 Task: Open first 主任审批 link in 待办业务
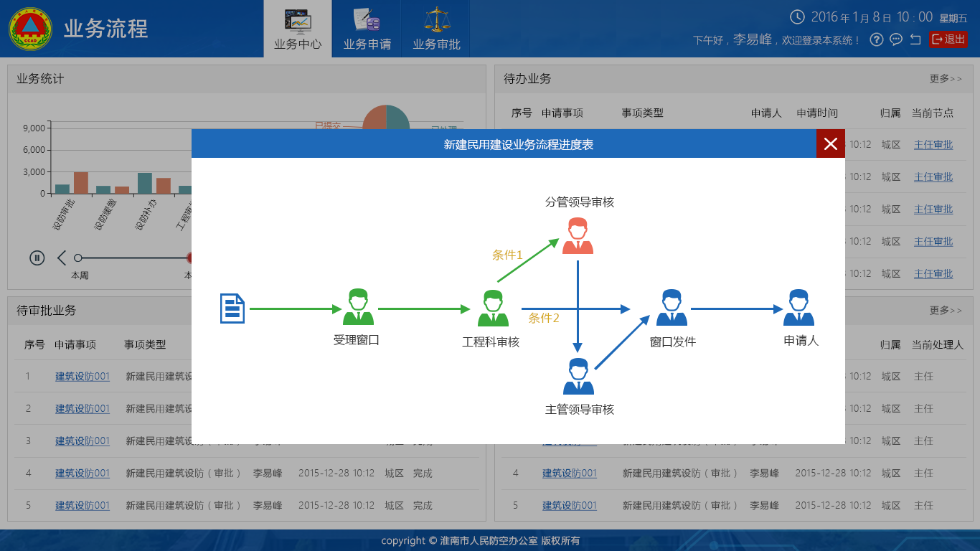click(933, 144)
